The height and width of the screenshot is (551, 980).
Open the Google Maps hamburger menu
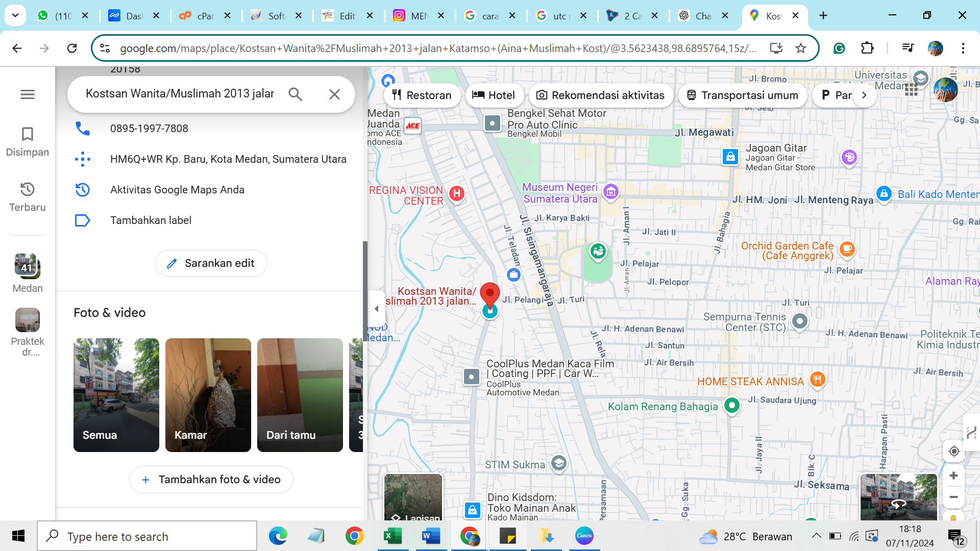click(28, 94)
